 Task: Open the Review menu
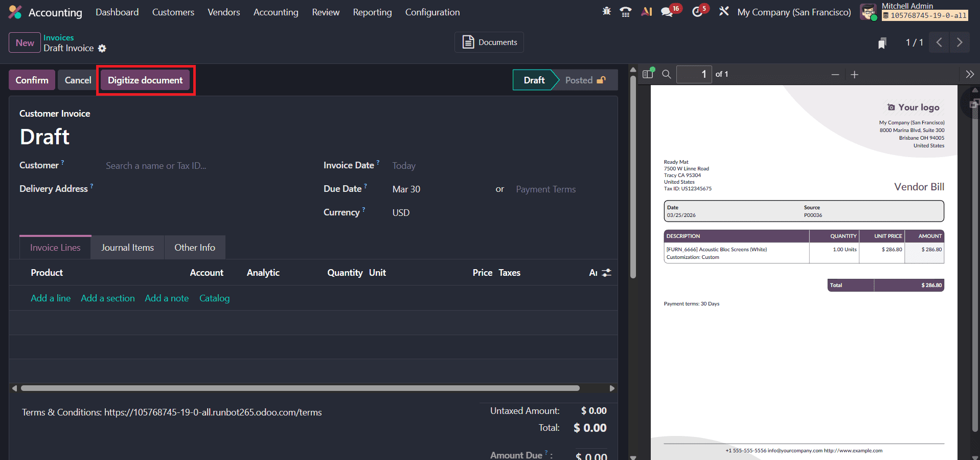point(326,12)
